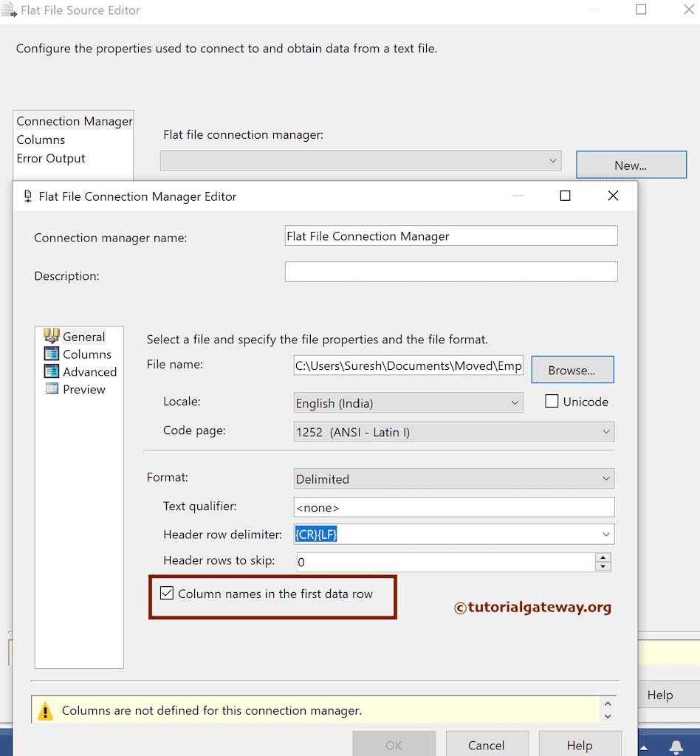Click the New... button
Screen dimensions: 700x756
[631, 165]
